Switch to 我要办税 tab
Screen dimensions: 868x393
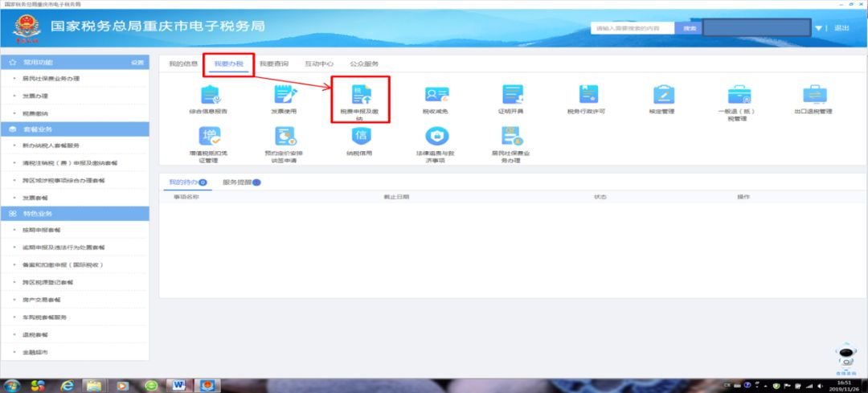click(229, 63)
